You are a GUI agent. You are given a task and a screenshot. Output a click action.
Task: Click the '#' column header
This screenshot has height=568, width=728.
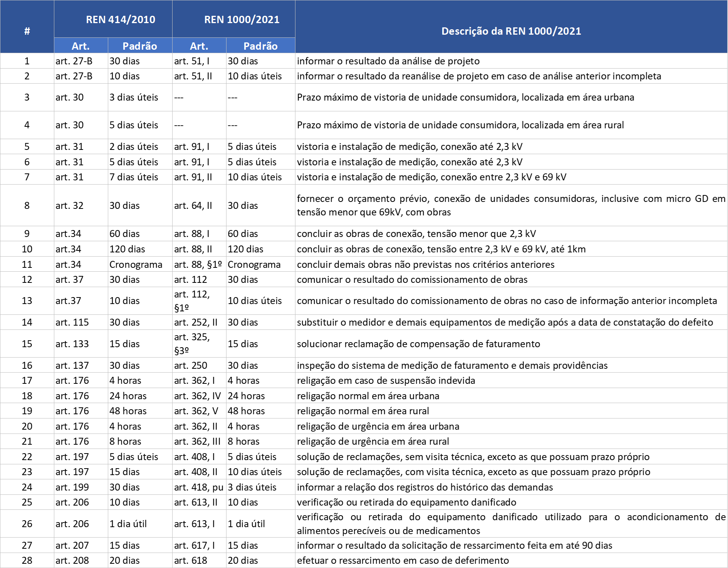(27, 31)
